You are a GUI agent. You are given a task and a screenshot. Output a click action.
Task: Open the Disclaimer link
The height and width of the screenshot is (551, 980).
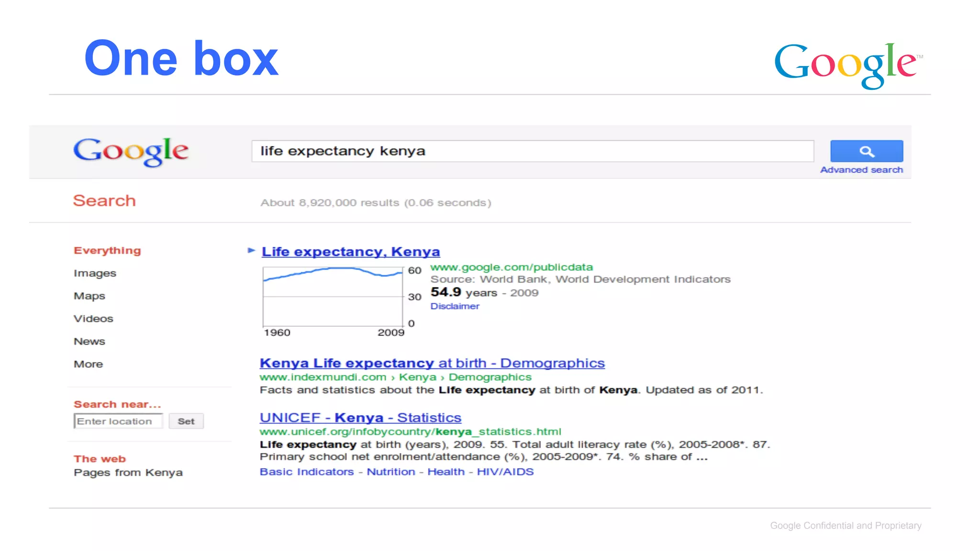click(x=455, y=306)
